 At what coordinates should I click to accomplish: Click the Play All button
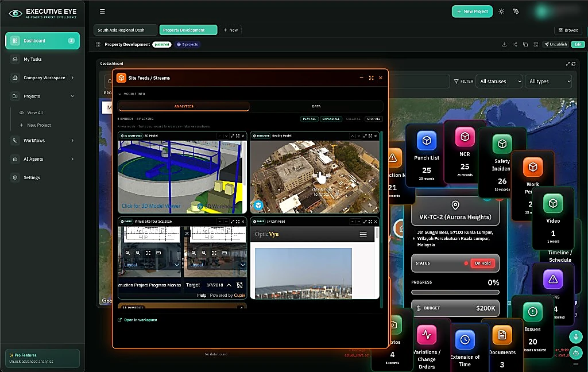click(310, 119)
